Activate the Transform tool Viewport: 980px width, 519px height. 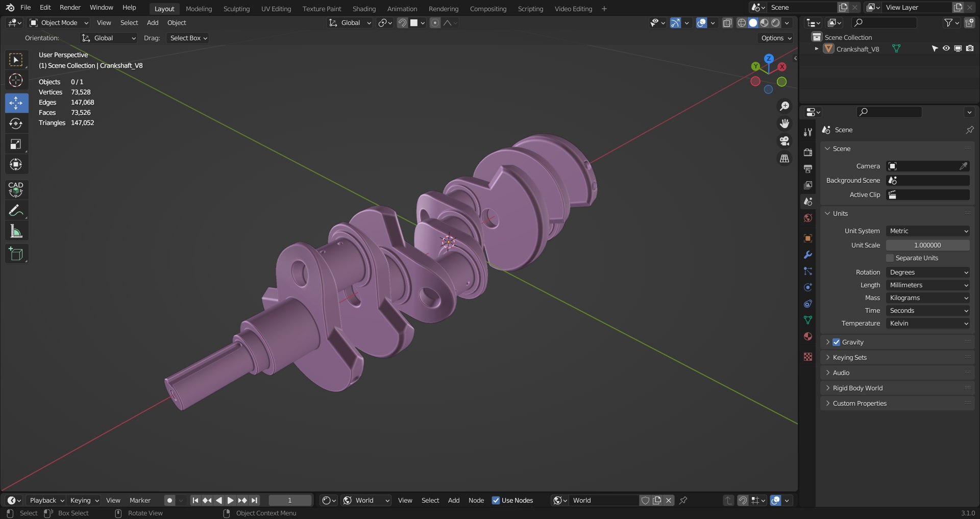(x=16, y=165)
